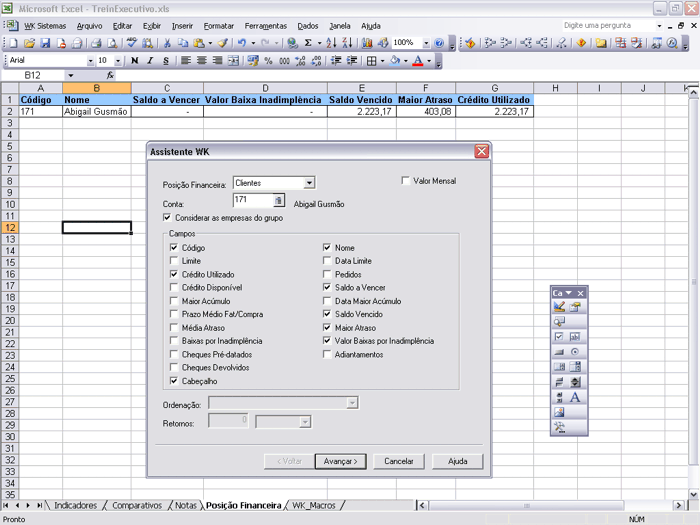This screenshot has height=525, width=700.
Task: Open the Ferramentas menu
Action: point(265,25)
